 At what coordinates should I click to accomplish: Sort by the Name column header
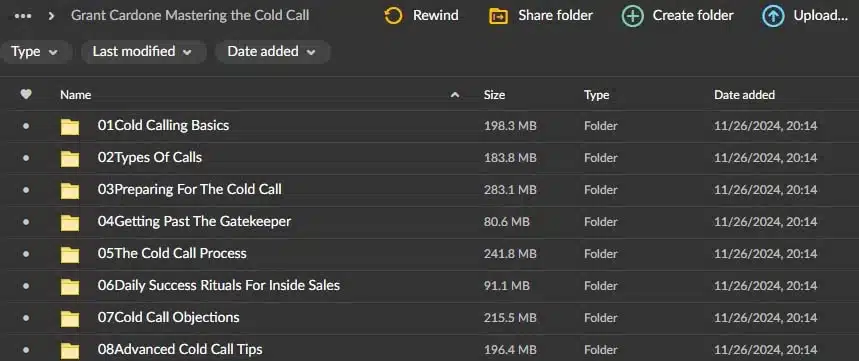point(76,95)
